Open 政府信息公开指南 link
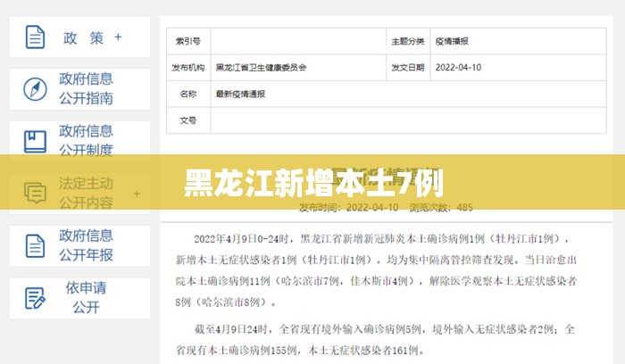Viewport: 625px width, 364px height. click(86, 88)
